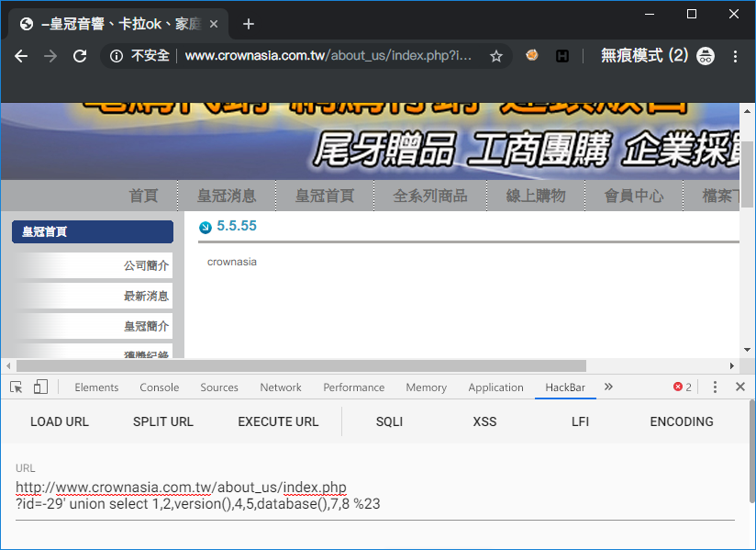Open the orange extension icon
This screenshot has width=756, height=550.
click(x=532, y=55)
